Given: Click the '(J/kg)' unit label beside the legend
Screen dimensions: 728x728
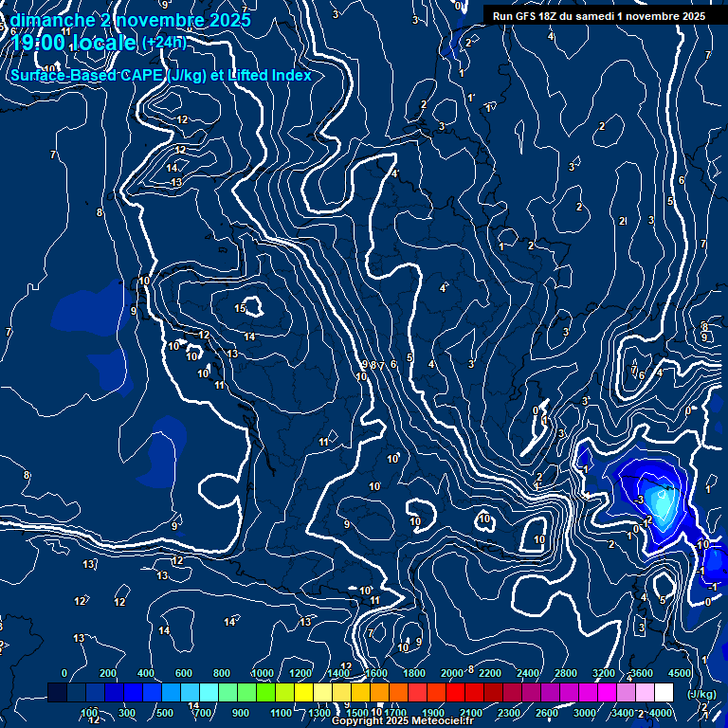Looking at the screenshot, I should click(701, 694).
